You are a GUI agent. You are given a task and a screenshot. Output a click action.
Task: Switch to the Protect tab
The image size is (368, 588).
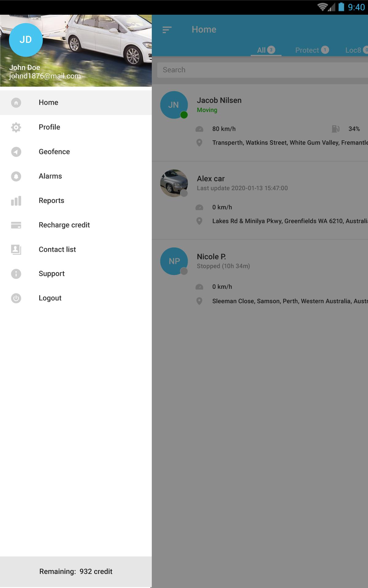pyautogui.click(x=312, y=50)
